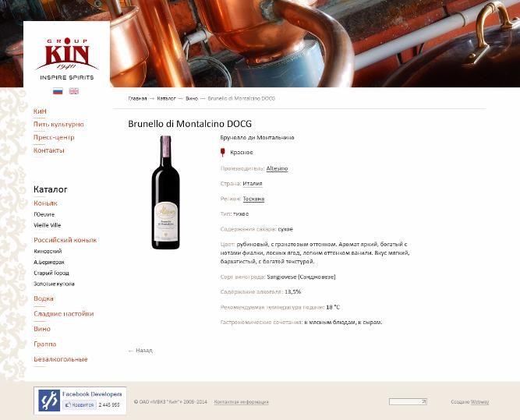
Task: Open the Контакты menu item
Action: pyautogui.click(x=49, y=150)
